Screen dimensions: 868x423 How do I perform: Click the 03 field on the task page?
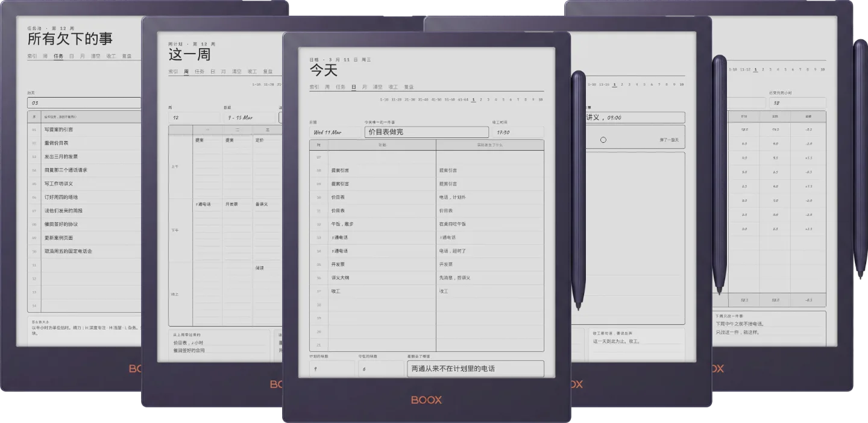[x=84, y=103]
